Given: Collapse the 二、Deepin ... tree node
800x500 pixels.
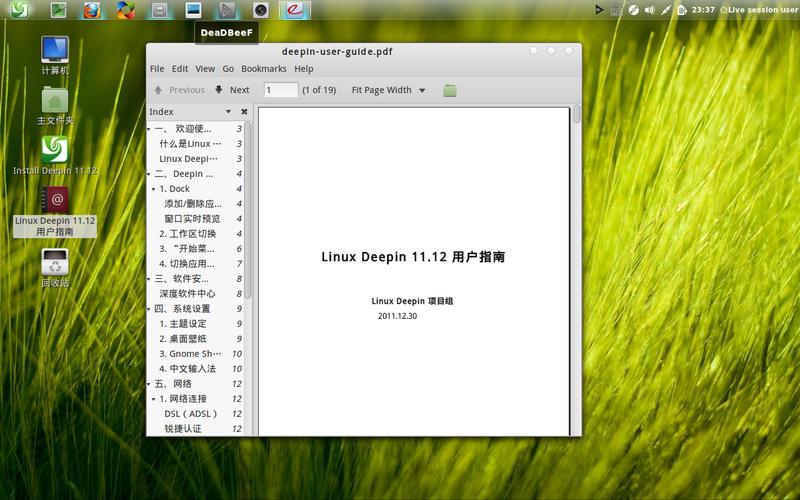Looking at the screenshot, I should [x=149, y=174].
